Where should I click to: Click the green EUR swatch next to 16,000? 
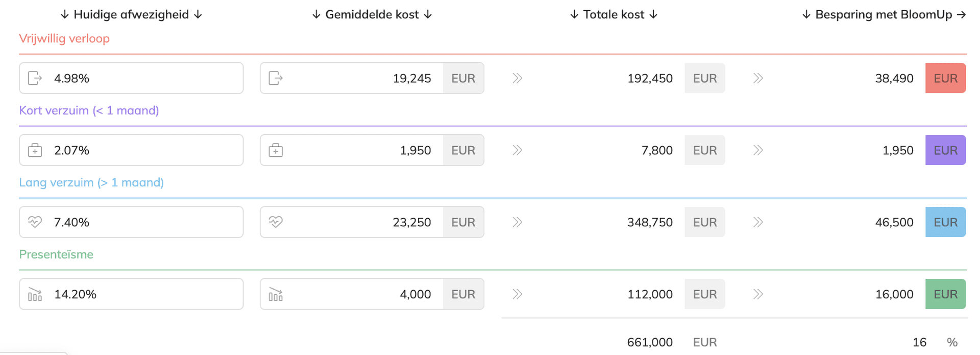point(946,294)
